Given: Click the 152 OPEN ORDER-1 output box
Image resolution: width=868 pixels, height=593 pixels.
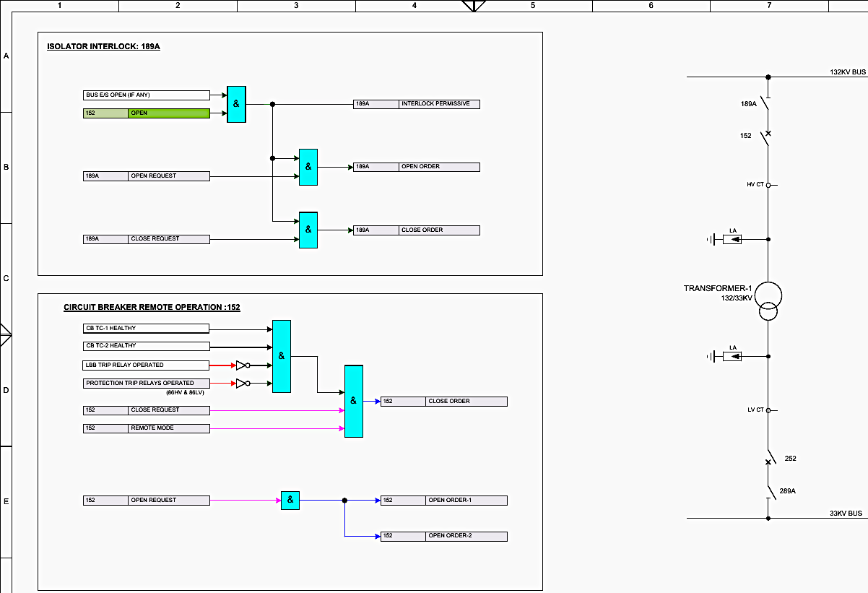Looking at the screenshot, I should [x=444, y=501].
